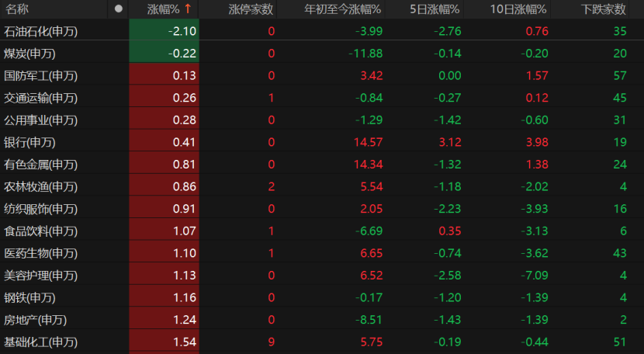Click the 1.54 change cell for 基础化工
The height and width of the screenshot is (354, 644).
164,342
